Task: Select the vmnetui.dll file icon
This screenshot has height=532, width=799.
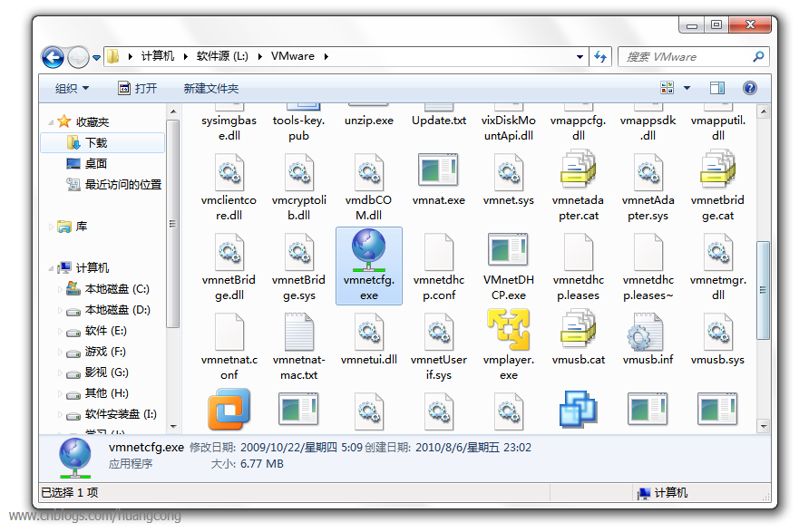Action: tap(369, 332)
